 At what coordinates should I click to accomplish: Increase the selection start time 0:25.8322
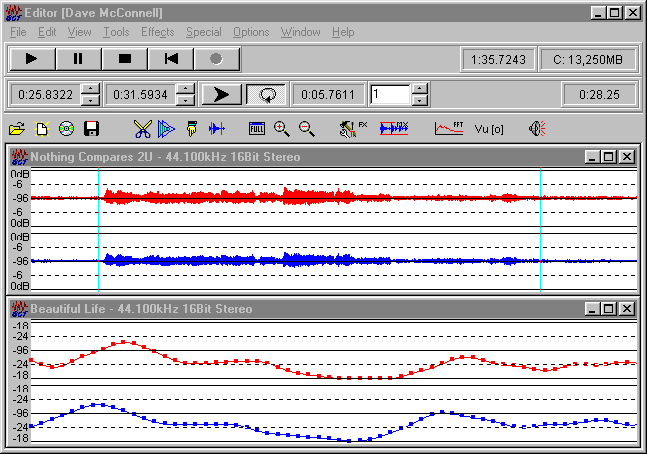coord(91,89)
